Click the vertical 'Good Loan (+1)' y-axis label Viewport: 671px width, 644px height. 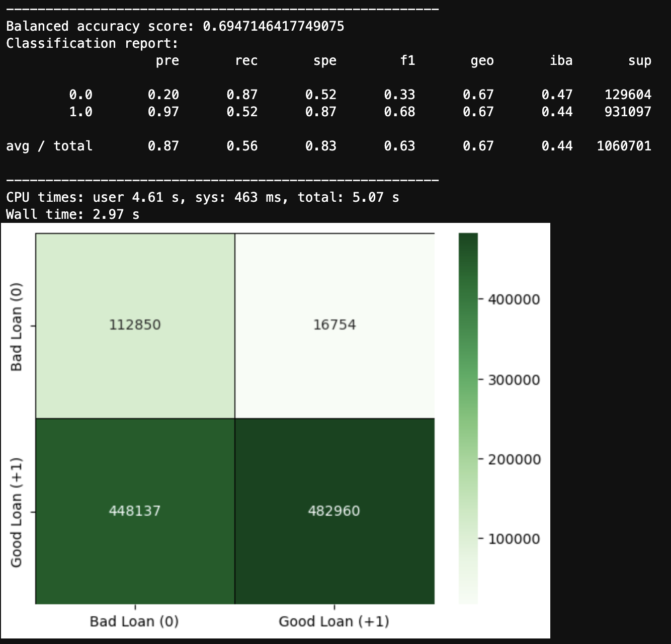click(x=17, y=512)
